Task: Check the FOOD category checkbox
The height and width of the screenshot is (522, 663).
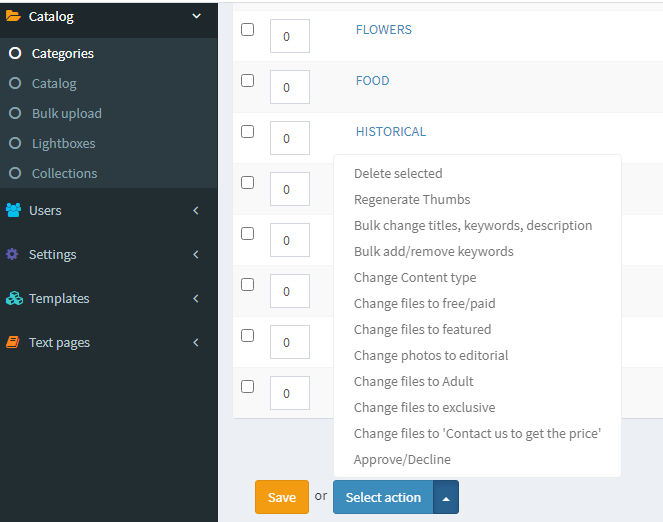Action: click(247, 80)
